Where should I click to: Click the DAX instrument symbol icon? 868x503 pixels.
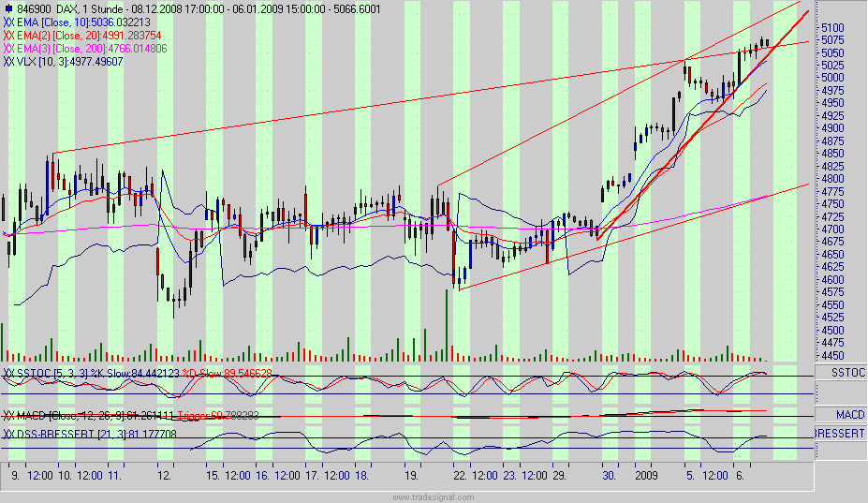tap(8, 8)
